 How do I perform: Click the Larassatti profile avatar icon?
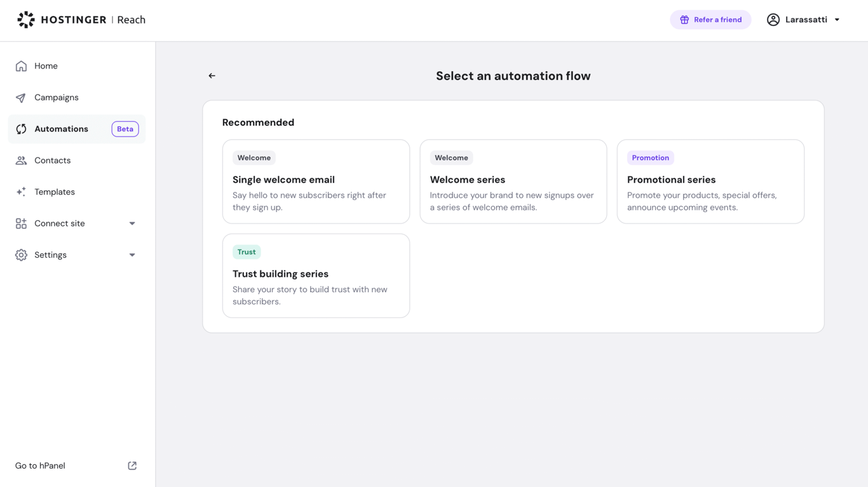click(x=773, y=19)
